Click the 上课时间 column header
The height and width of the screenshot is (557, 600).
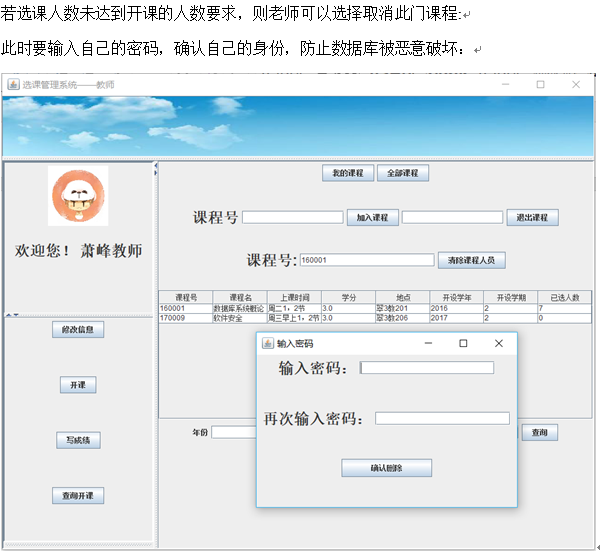pos(295,297)
